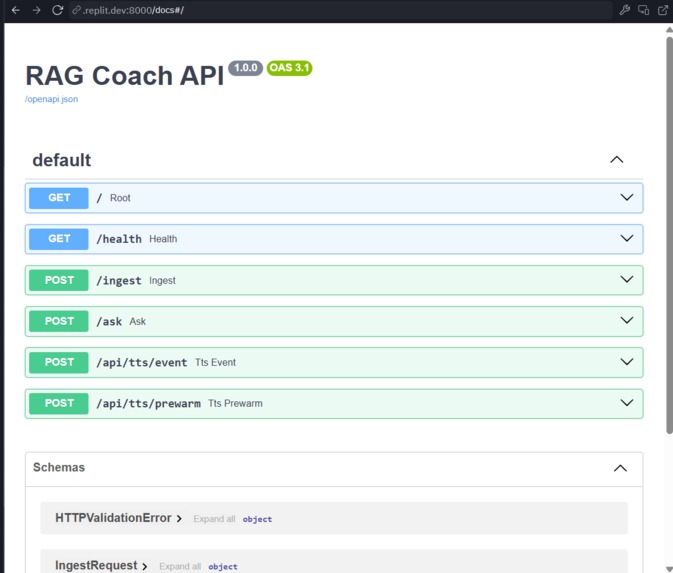Viewport: 673px width, 573px height.
Task: Expand the HTTPValidationError schema
Action: (x=118, y=518)
